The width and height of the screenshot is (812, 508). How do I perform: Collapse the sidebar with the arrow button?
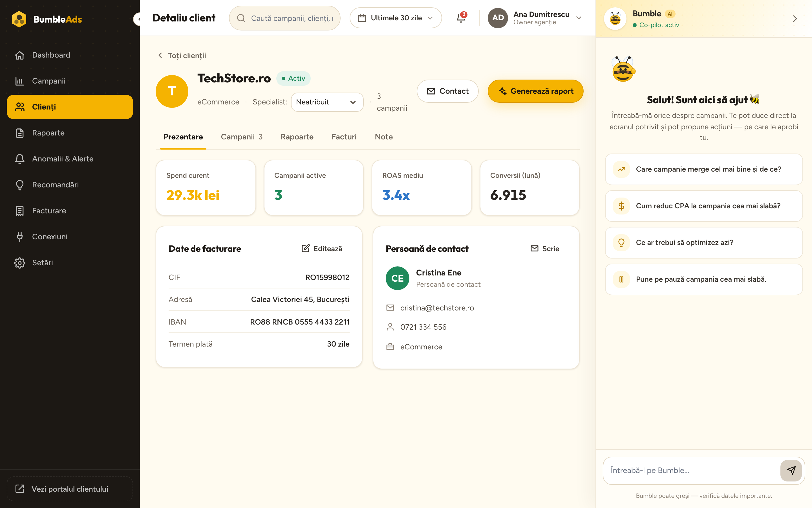(138, 19)
